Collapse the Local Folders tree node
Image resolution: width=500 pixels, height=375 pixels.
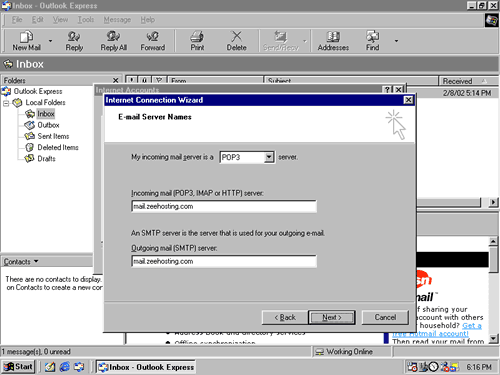coord(6,103)
